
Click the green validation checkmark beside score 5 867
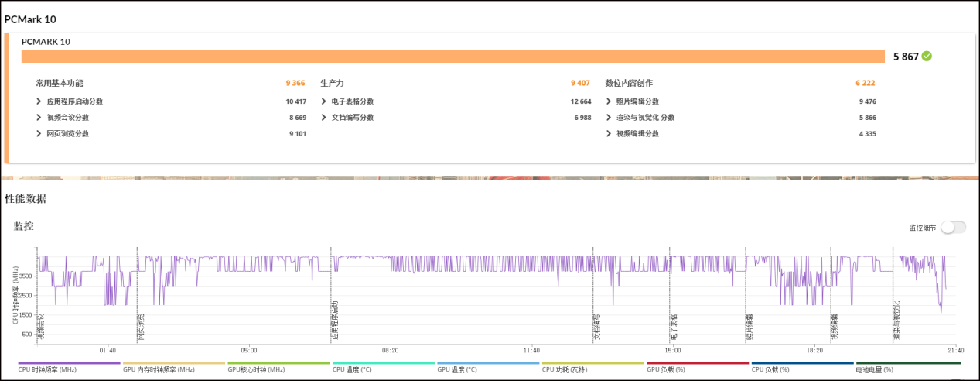[927, 57]
